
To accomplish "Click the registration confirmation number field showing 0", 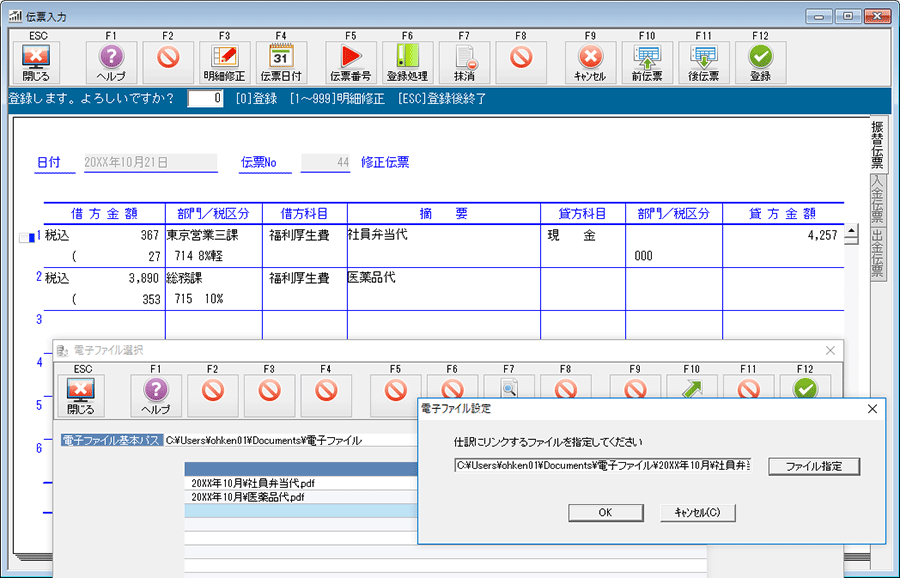I will [205, 98].
